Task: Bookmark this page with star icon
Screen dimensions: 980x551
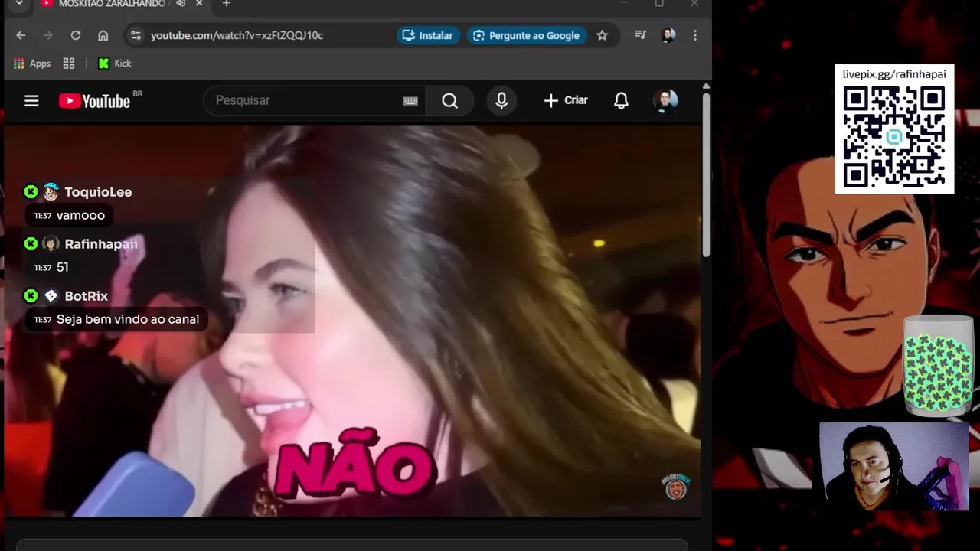Action: [x=603, y=35]
